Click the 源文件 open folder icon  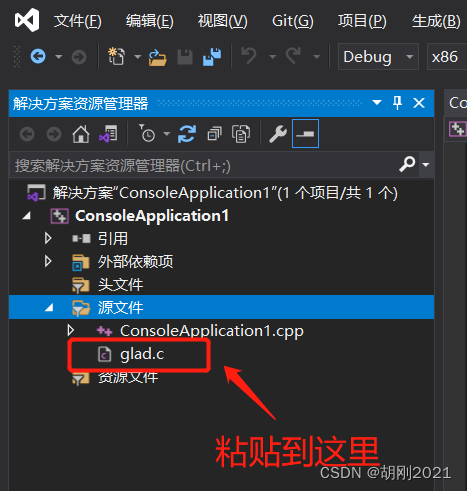coord(81,308)
